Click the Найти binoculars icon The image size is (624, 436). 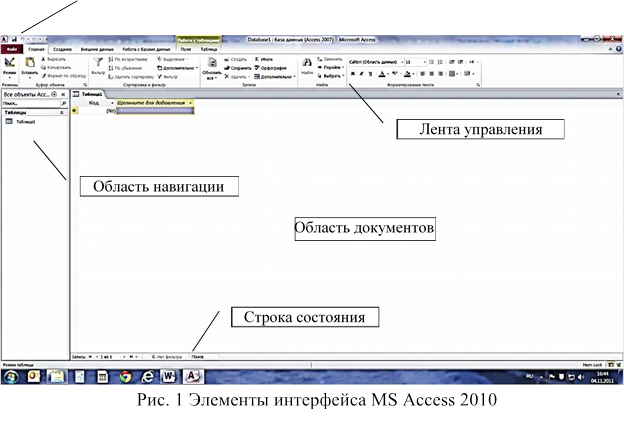(x=307, y=64)
